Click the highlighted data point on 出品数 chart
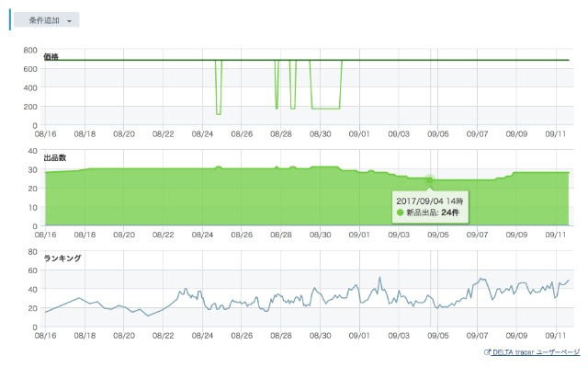Viewport: 588px width, 368px height. (x=431, y=179)
